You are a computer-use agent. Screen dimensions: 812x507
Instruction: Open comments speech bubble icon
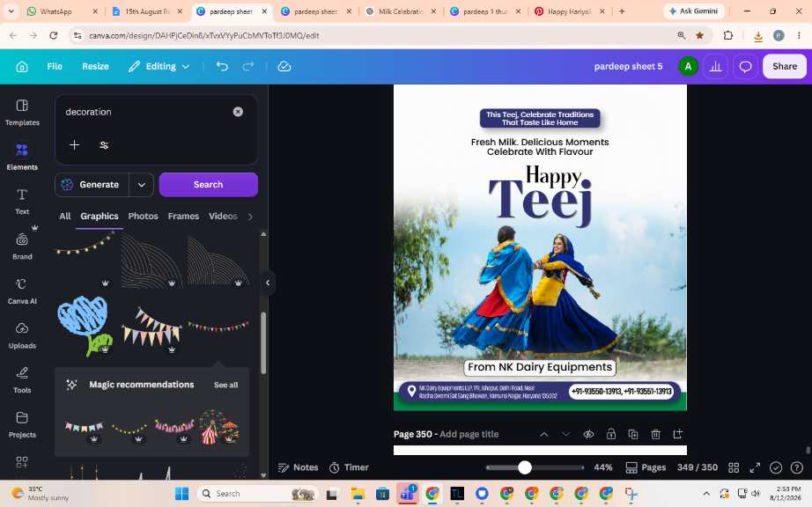click(745, 66)
